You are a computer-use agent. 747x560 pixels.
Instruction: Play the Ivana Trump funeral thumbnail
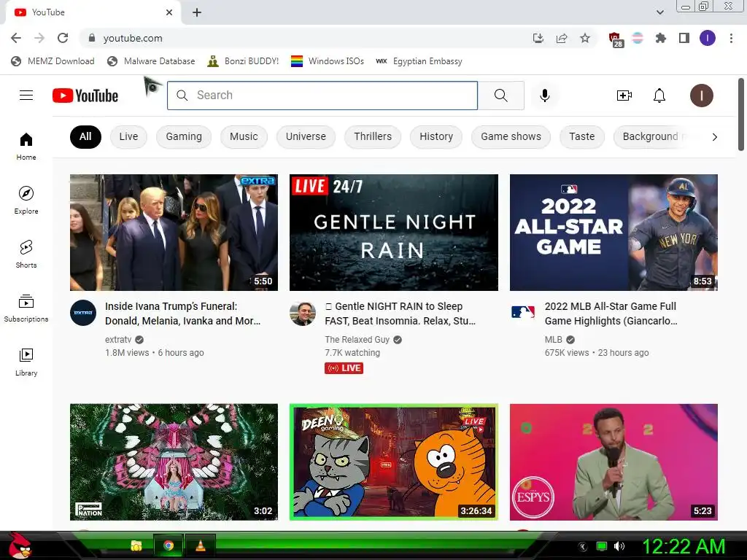174,233
